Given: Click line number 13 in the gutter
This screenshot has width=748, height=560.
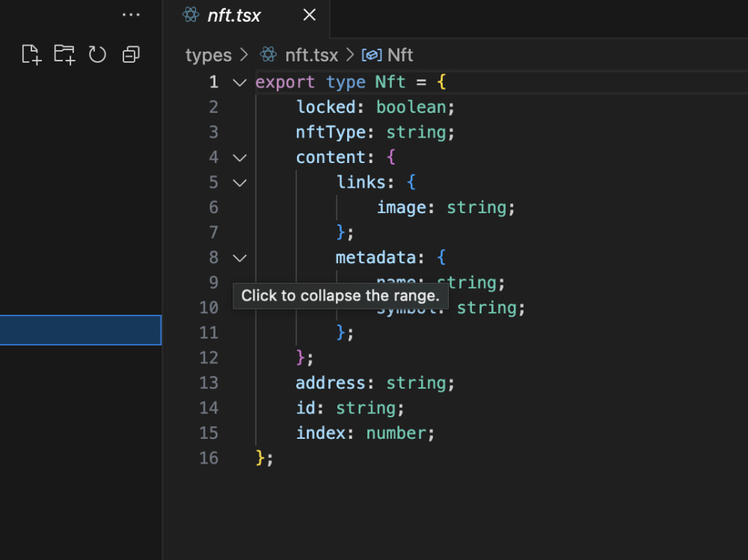Looking at the screenshot, I should coord(209,383).
